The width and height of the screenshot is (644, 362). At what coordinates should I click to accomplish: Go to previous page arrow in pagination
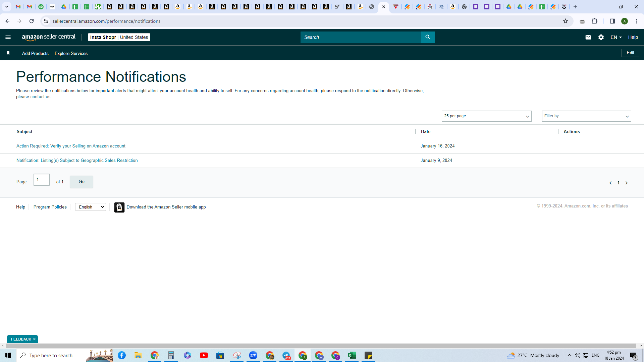tap(610, 183)
